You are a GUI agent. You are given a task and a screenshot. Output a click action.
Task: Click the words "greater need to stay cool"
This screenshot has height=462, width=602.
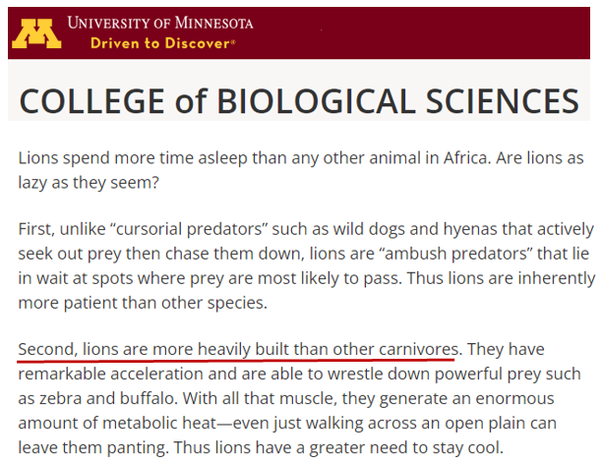404,447
